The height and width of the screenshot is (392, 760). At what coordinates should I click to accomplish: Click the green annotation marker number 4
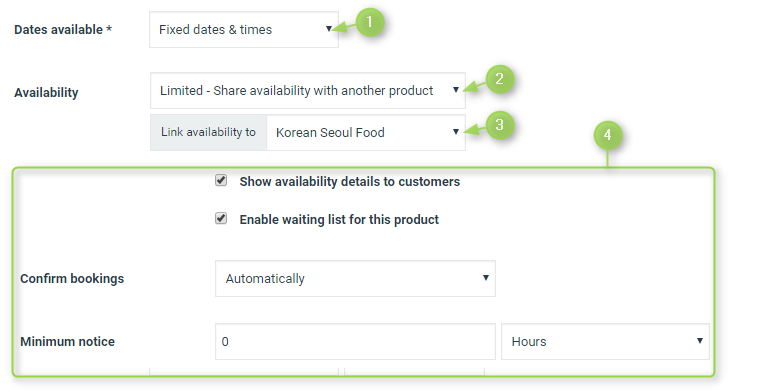click(607, 135)
